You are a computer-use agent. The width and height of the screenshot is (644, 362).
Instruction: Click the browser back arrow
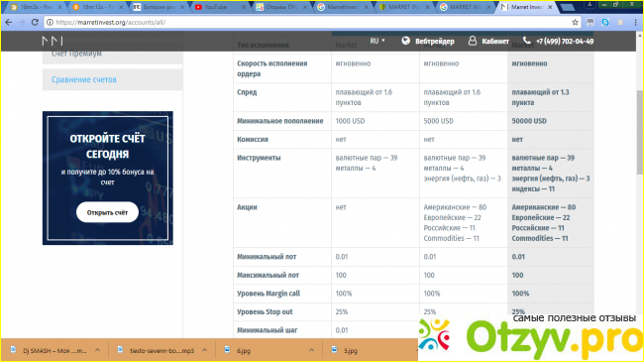[x=9, y=22]
